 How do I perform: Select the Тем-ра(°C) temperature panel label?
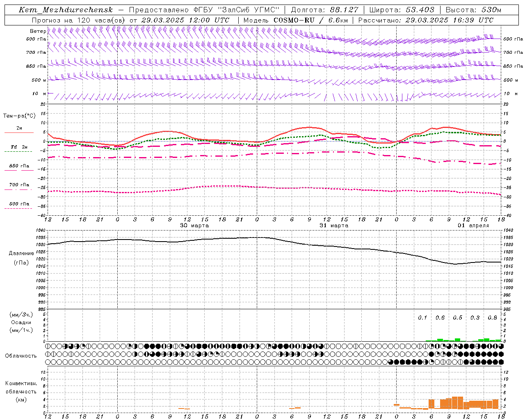point(19,116)
